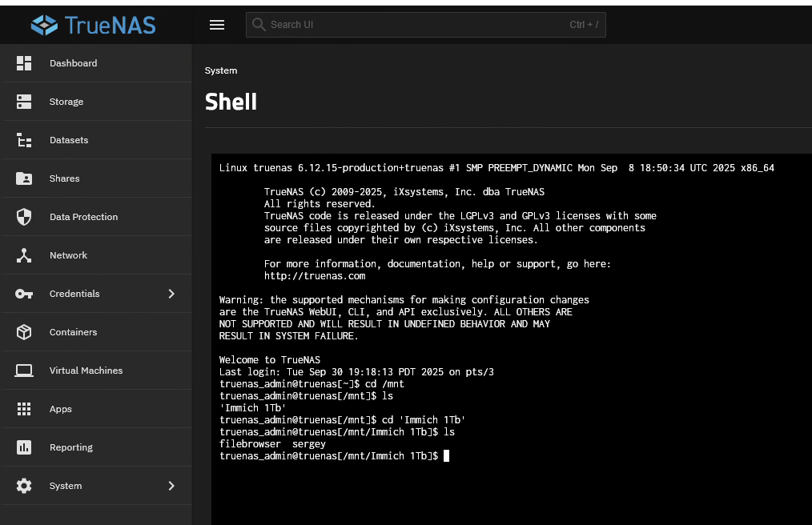The width and height of the screenshot is (812, 525).
Task: Toggle the hamburger sidebar menu
Action: (217, 25)
